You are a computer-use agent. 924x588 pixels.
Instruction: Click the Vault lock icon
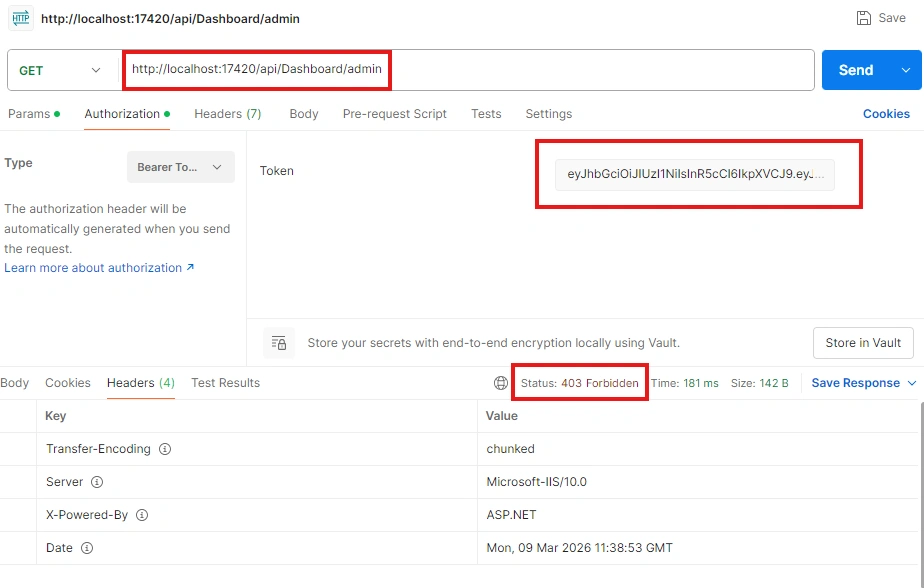[279, 343]
